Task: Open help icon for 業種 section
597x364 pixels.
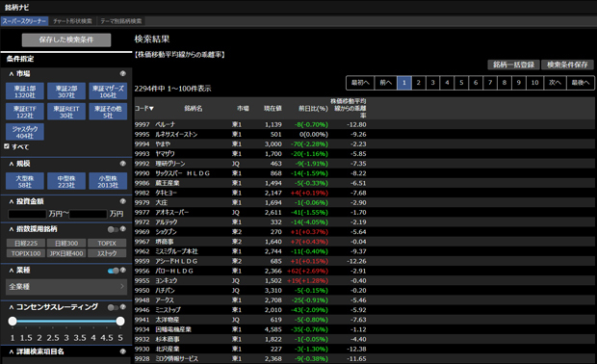Action: coord(123,270)
